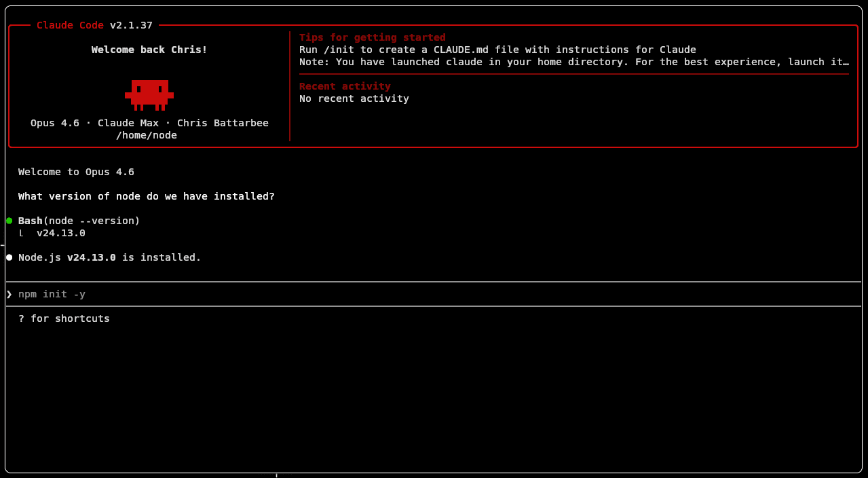Viewport: 868px width, 478px height.
Task: Click the npm init -y input field
Action: (51, 294)
